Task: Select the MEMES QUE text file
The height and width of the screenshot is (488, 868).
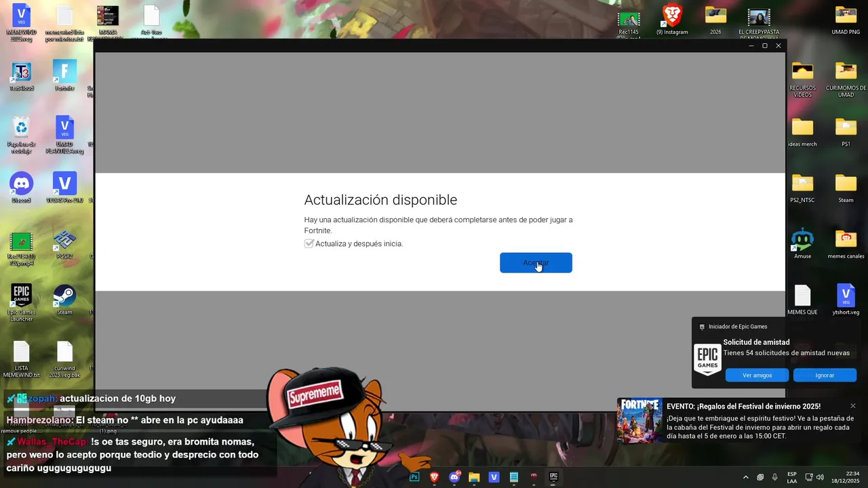Action: point(802,300)
